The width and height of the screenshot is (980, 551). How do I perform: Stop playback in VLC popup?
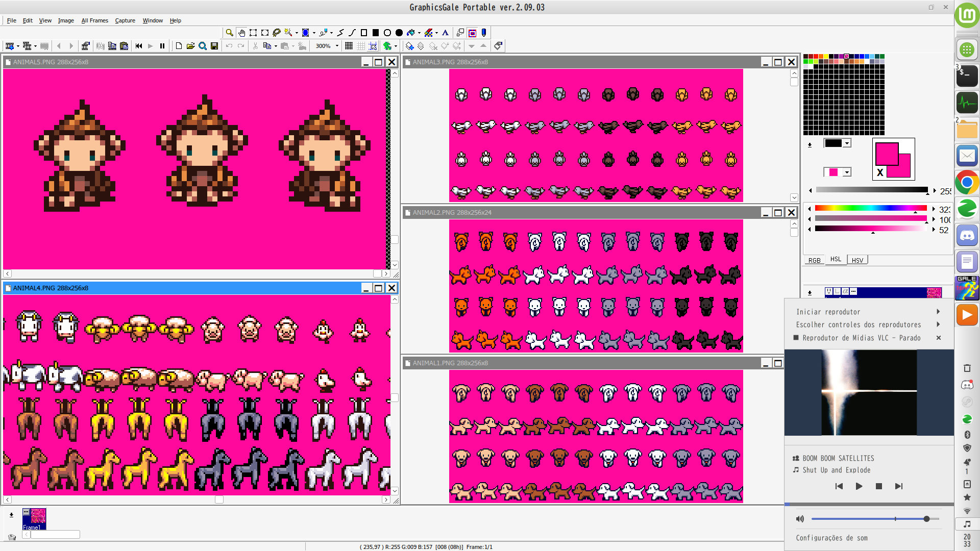point(879,486)
